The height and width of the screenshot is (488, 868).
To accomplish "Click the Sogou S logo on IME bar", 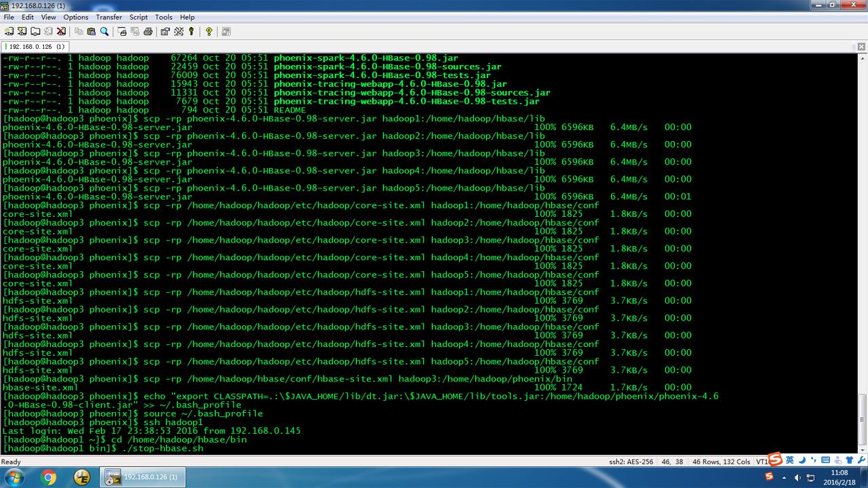I will click(776, 460).
